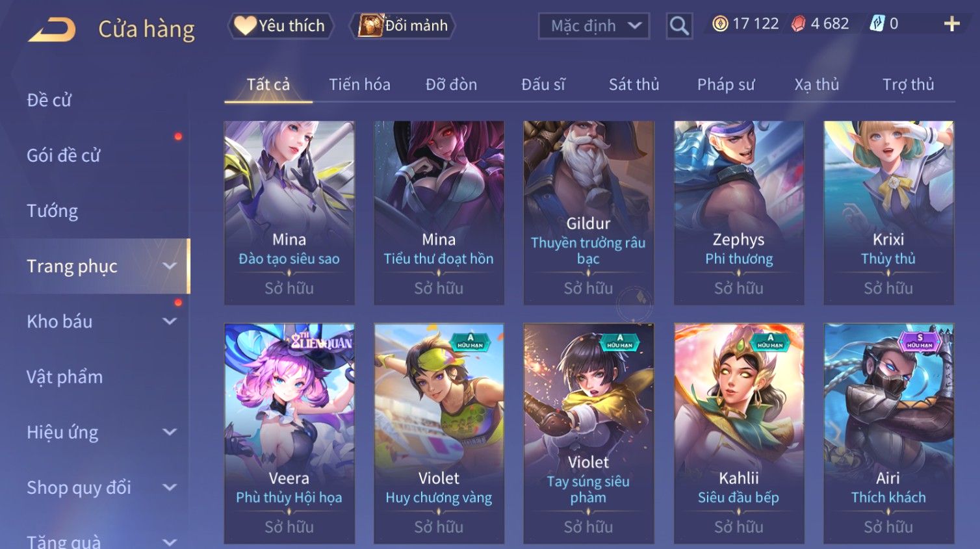Open Đổi mảnh fragment exchange
Screen dimensions: 980x549
point(403,26)
